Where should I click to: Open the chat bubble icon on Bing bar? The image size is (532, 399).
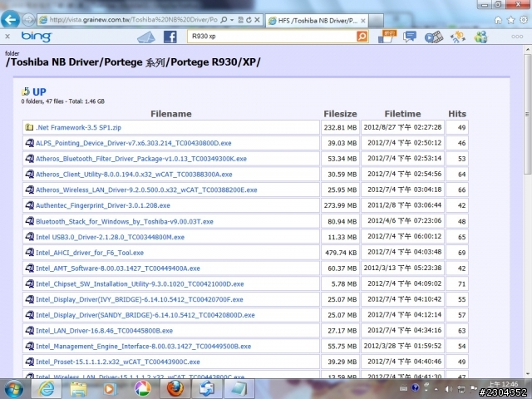coord(410,37)
